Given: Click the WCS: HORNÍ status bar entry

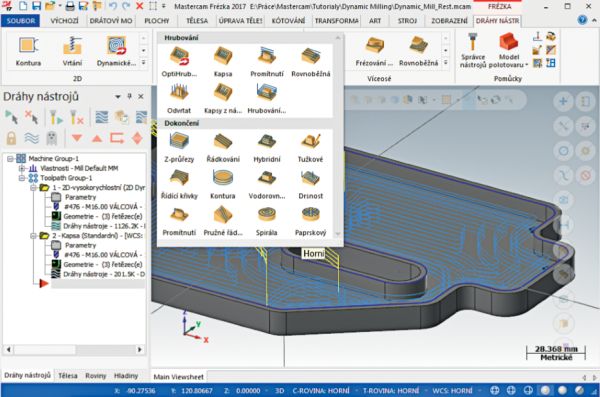Looking at the screenshot, I should click(x=452, y=390).
